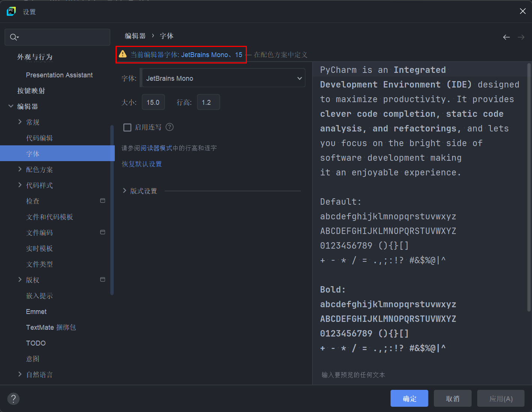532x412 pixels.
Task: Close the settings dialog with X
Action: 523,11
